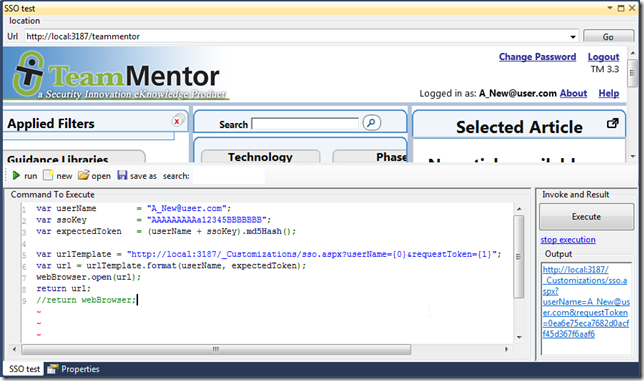The height and width of the screenshot is (381, 644).
Task: Click the browser pane scroll up arrow
Action: (x=632, y=53)
